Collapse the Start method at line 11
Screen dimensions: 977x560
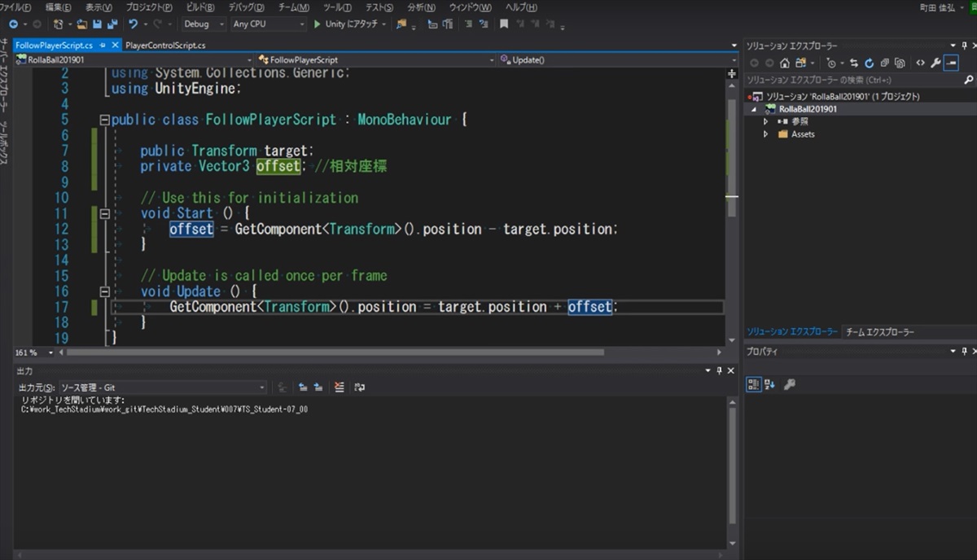click(104, 213)
